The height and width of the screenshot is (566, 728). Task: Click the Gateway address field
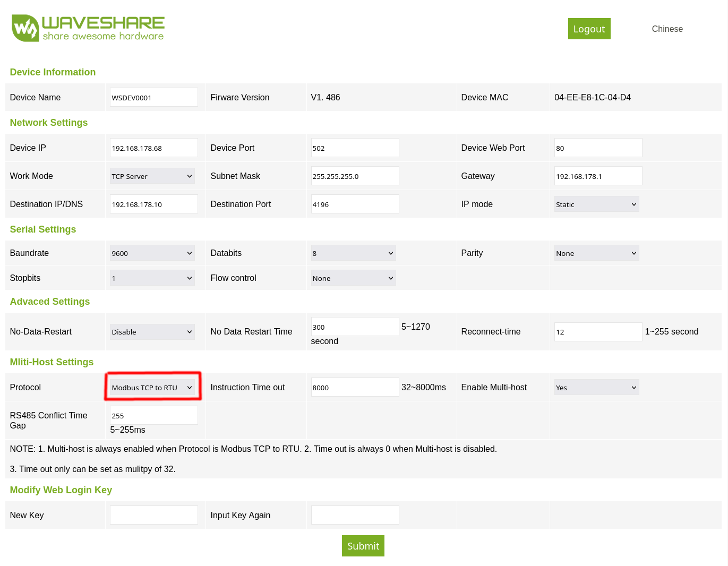[598, 176]
